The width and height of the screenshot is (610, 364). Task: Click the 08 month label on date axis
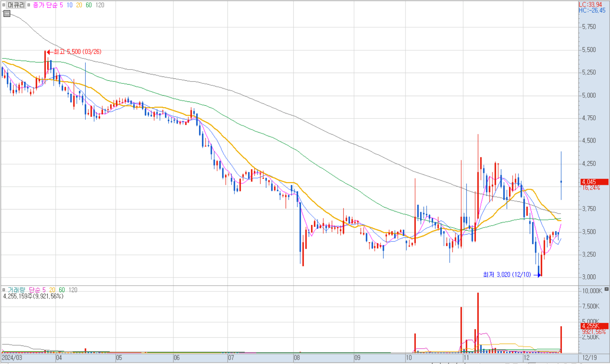[297, 358]
